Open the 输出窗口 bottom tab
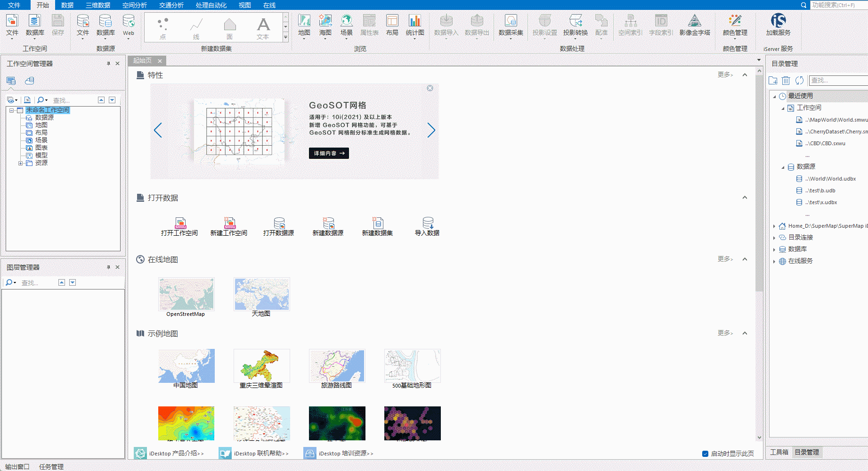 point(17,466)
